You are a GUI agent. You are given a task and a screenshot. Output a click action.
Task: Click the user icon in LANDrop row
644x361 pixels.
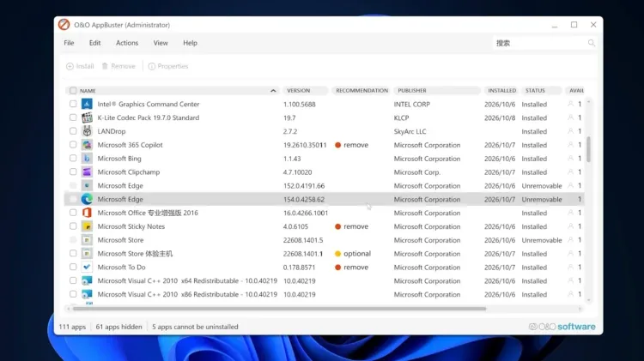570,131
